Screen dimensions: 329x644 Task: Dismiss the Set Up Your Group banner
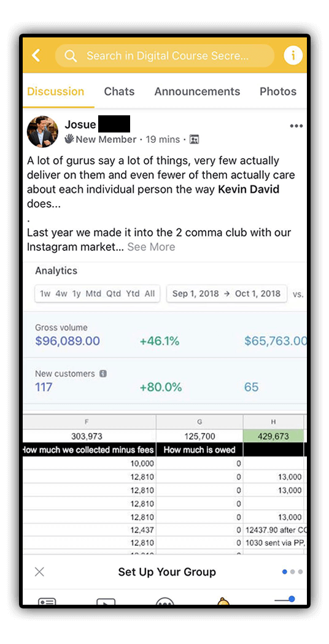point(39,572)
